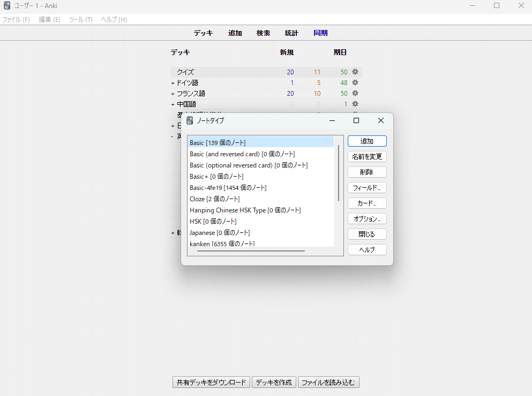Open options gear for ドイツ語 deck
The height and width of the screenshot is (396, 532).
[355, 82]
